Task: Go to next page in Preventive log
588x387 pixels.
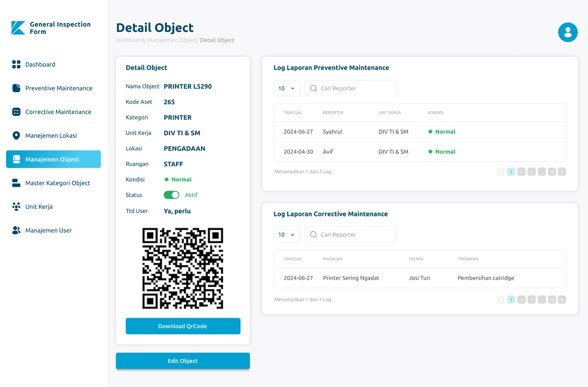Action: [x=562, y=172]
